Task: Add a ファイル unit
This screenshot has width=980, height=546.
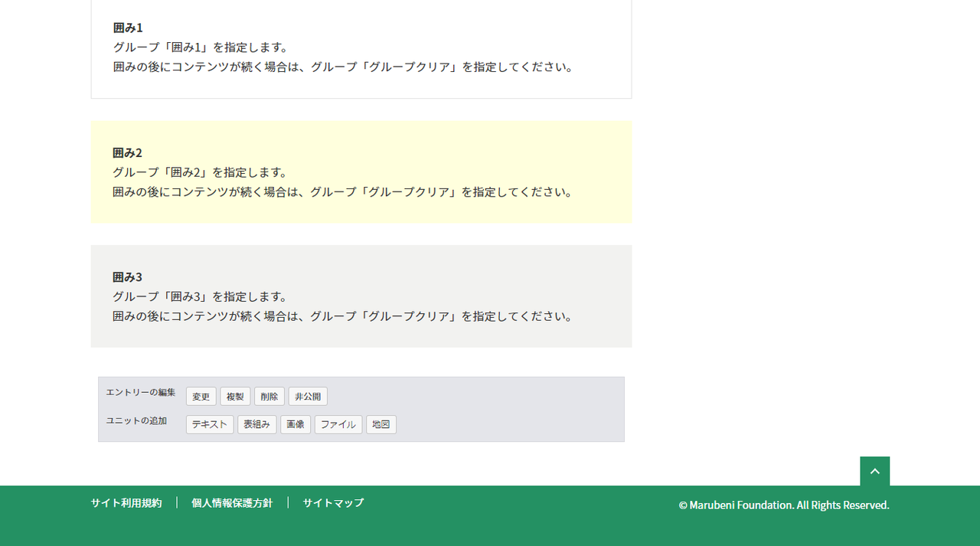Action: 338,425
